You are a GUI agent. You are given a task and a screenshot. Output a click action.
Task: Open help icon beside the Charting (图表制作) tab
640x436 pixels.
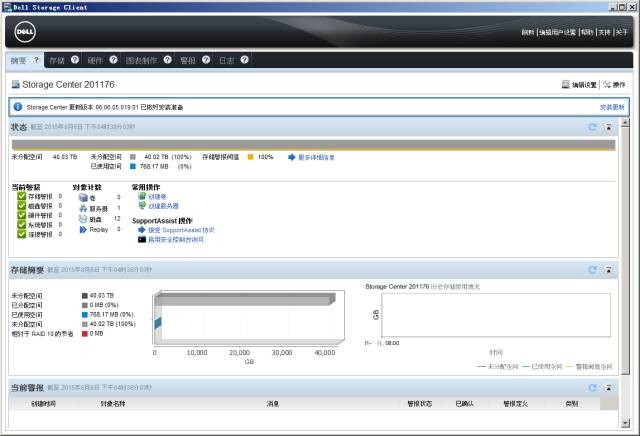tap(168, 60)
